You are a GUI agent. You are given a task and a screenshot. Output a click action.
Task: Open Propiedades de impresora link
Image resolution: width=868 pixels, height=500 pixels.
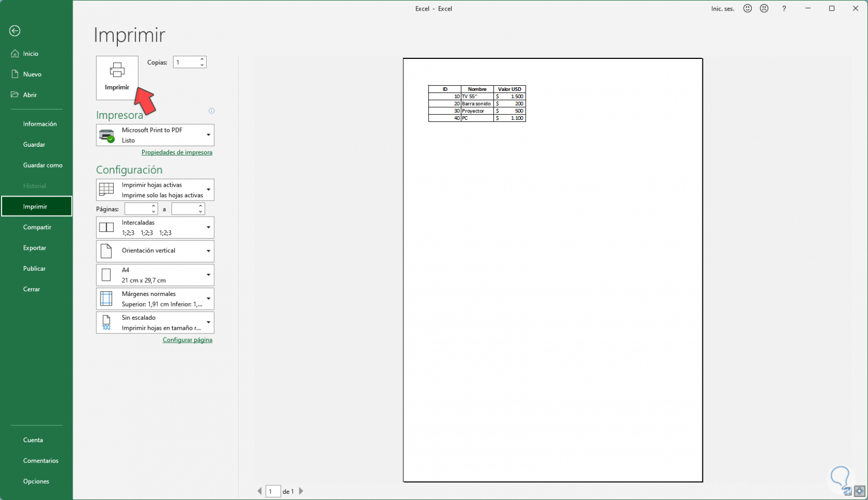tap(177, 152)
